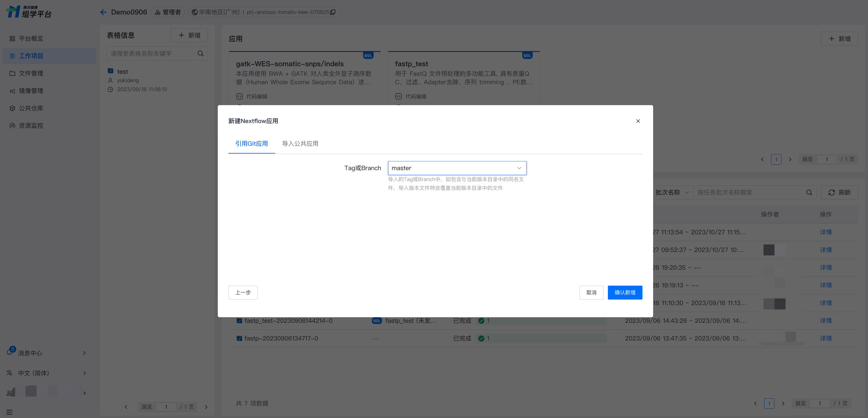The width and height of the screenshot is (868, 418).
Task: Open the 消息中心 notification bell
Action: (x=9, y=353)
